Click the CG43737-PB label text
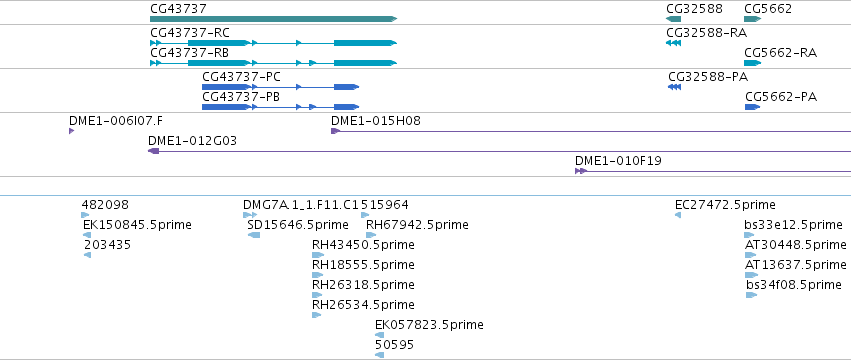Viewport: 851px width, 360px height. coord(242,97)
